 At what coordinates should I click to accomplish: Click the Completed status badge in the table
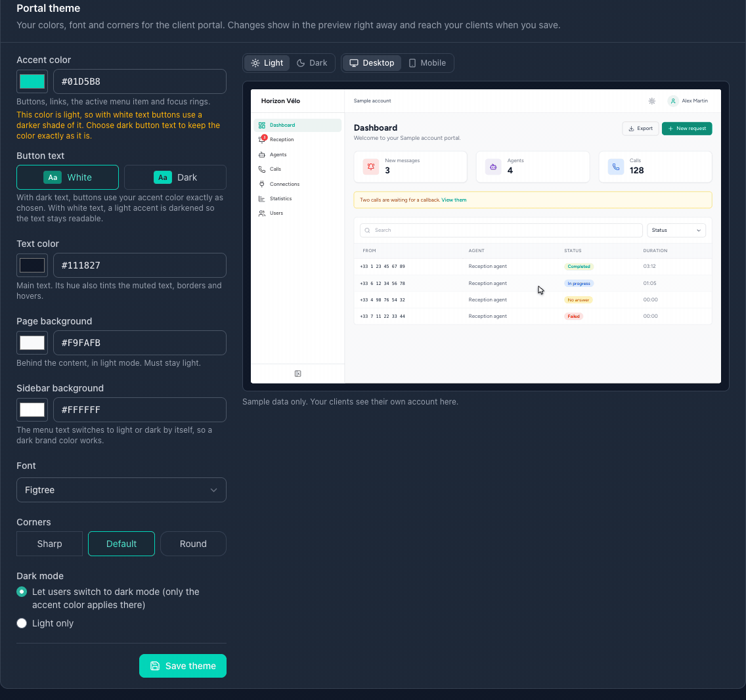coord(579,267)
